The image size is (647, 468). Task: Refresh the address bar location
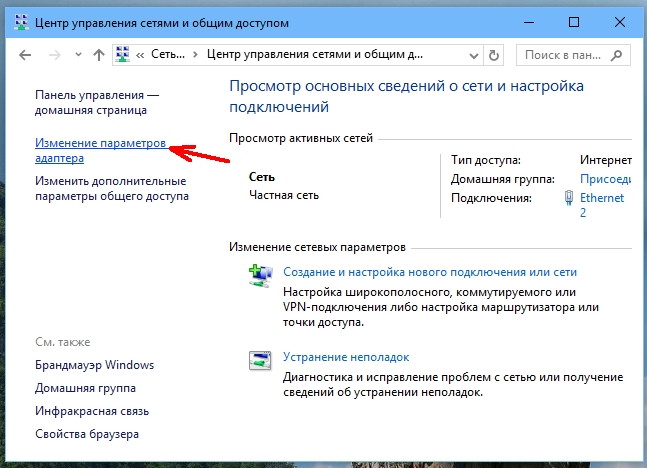click(x=494, y=55)
